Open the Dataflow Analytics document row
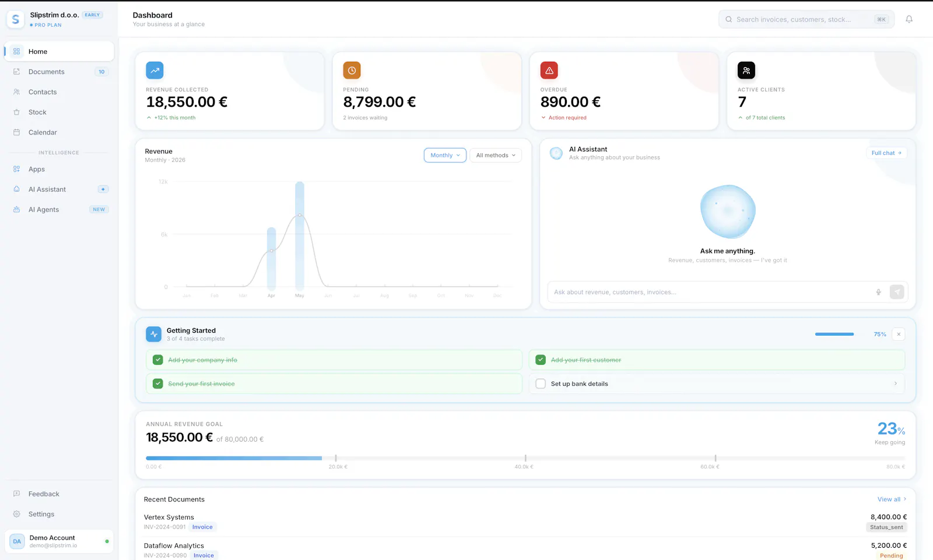The width and height of the screenshot is (933, 560). pyautogui.click(x=525, y=550)
